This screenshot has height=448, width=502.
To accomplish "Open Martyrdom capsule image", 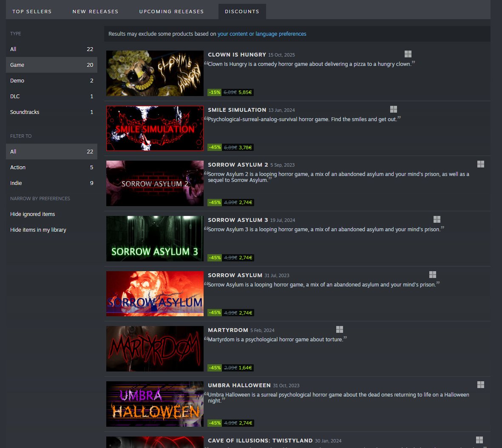I will coord(155,349).
